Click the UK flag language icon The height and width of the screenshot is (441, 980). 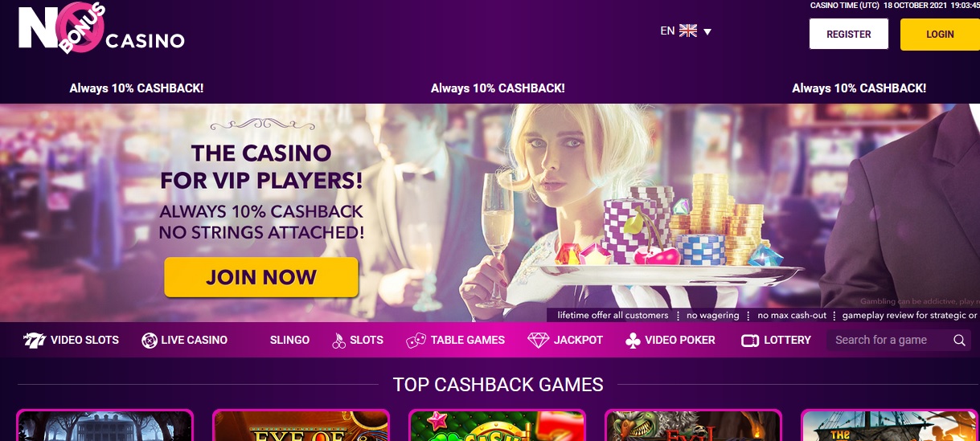click(x=688, y=31)
